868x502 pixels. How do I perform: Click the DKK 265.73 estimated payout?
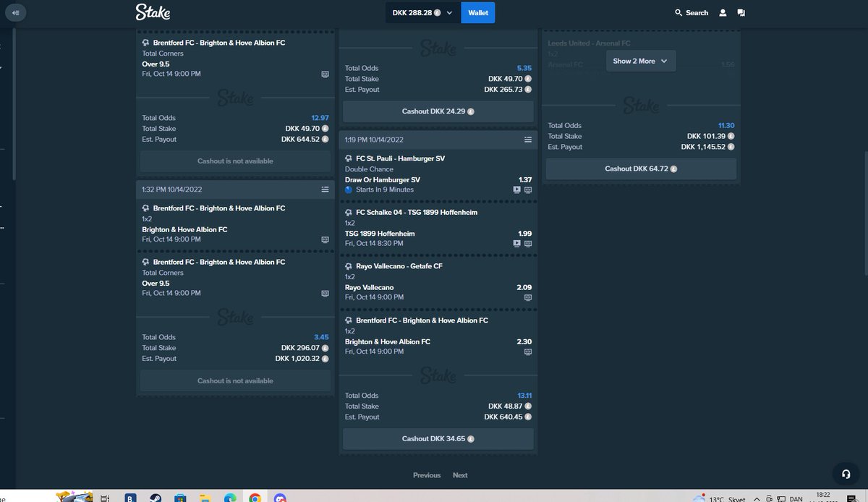click(x=503, y=90)
